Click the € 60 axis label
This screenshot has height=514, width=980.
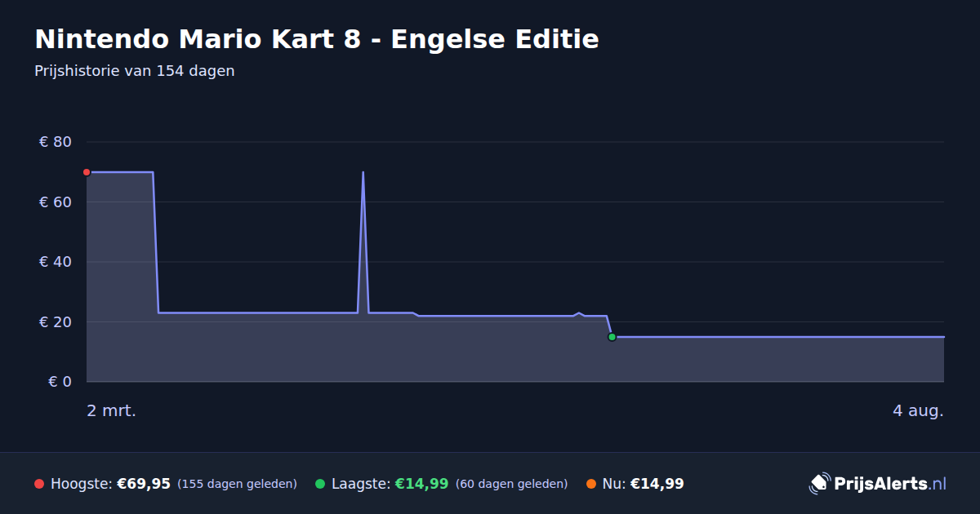pos(56,202)
